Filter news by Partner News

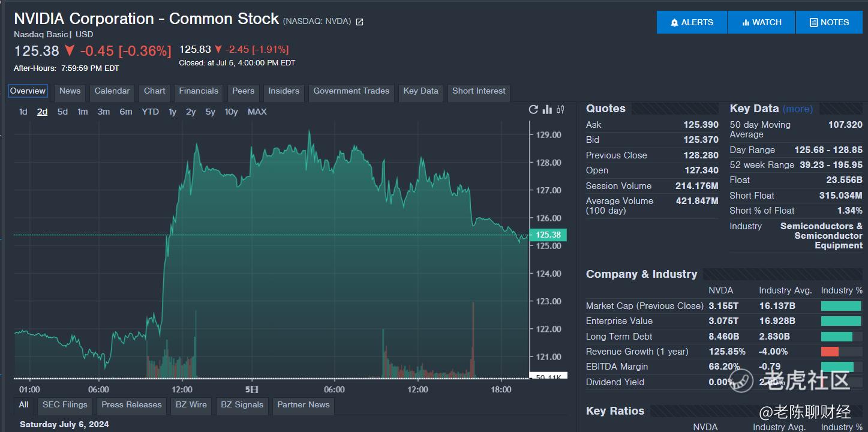tap(304, 405)
